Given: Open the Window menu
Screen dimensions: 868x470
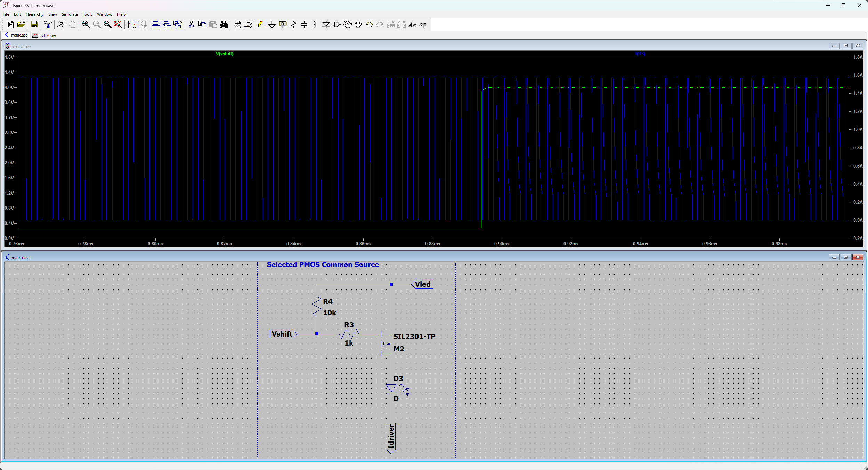Looking at the screenshot, I should [104, 14].
